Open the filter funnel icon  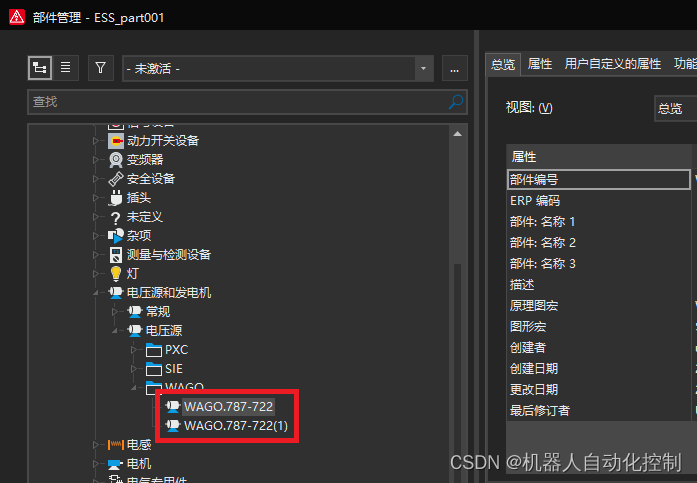coord(100,68)
